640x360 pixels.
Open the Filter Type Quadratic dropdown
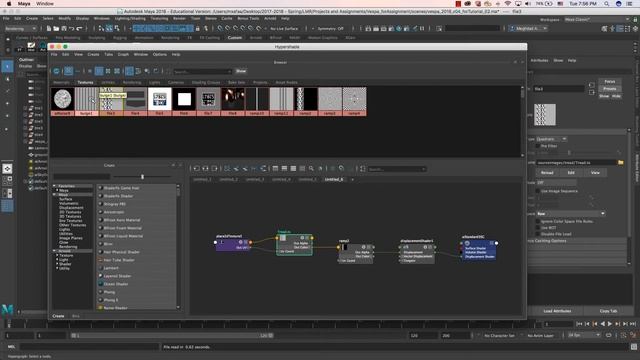(x=551, y=139)
